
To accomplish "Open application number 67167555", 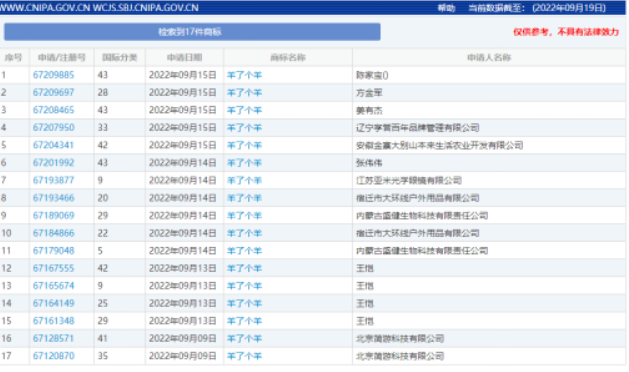I will [54, 268].
